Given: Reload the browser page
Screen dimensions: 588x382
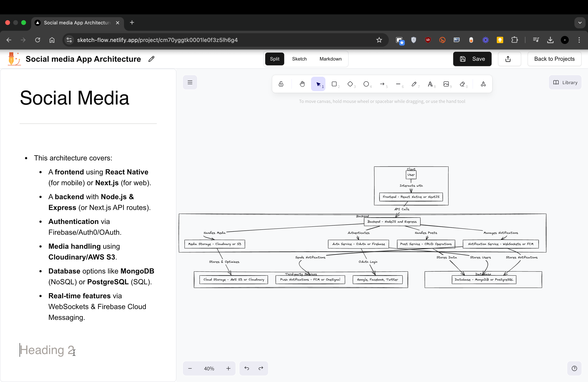Looking at the screenshot, I should 38,40.
